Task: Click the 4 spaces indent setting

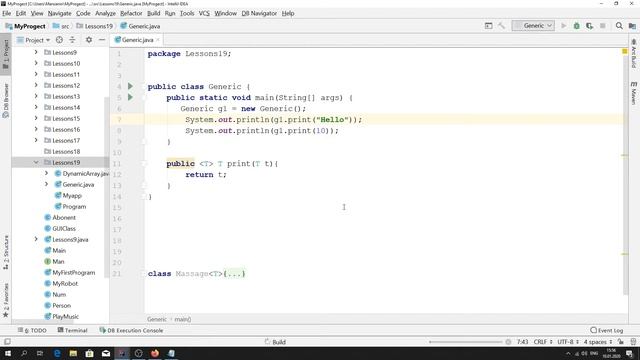Action: (x=598, y=342)
